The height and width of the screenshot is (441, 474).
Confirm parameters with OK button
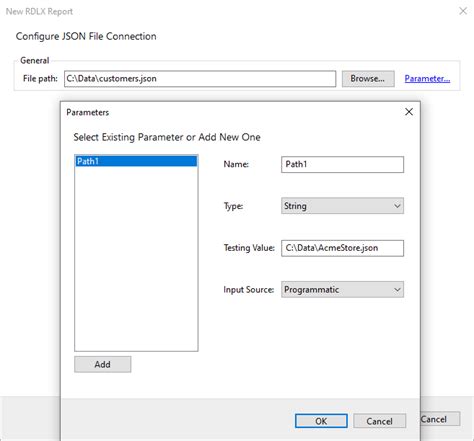click(x=321, y=421)
